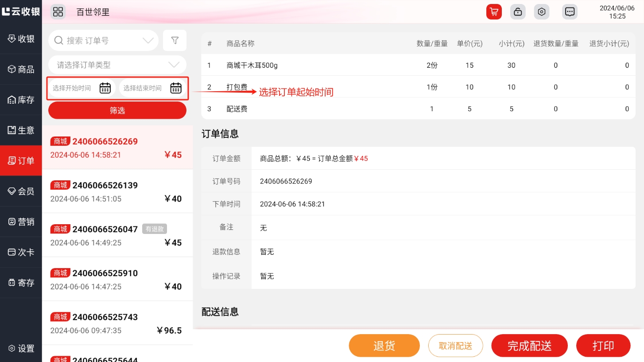
Task: Click the four-square grid menu icon
Action: [x=58, y=12]
